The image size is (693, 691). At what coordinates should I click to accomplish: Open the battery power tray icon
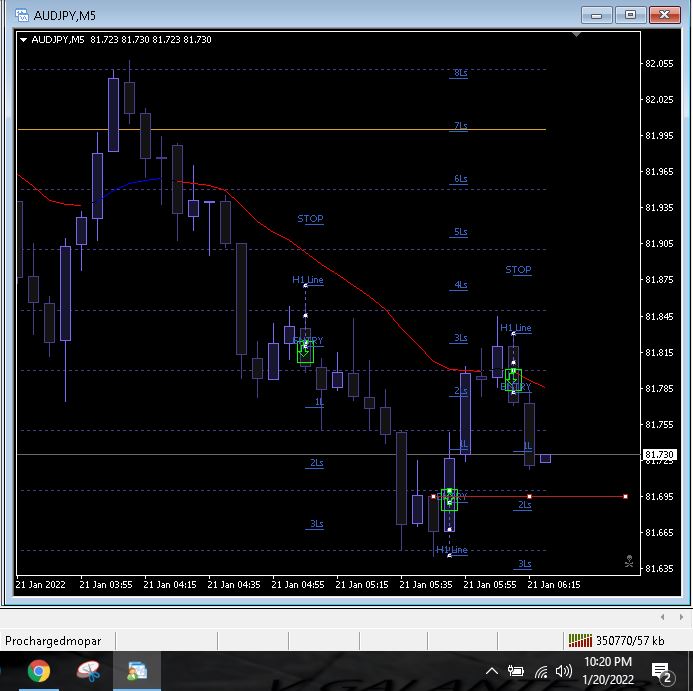pos(515,672)
